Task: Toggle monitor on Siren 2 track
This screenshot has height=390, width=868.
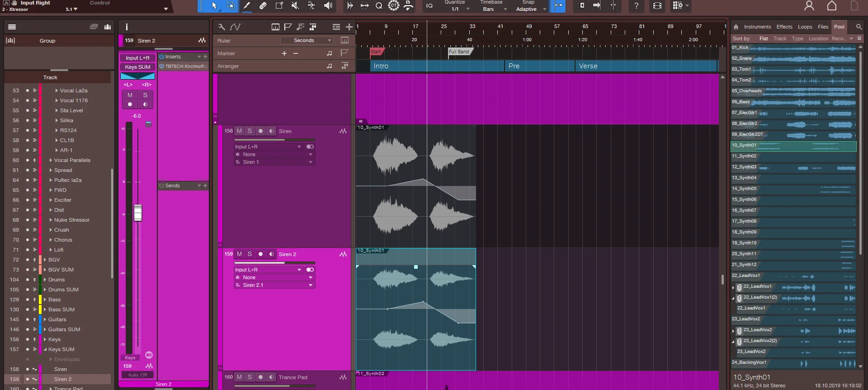Action: click(271, 254)
